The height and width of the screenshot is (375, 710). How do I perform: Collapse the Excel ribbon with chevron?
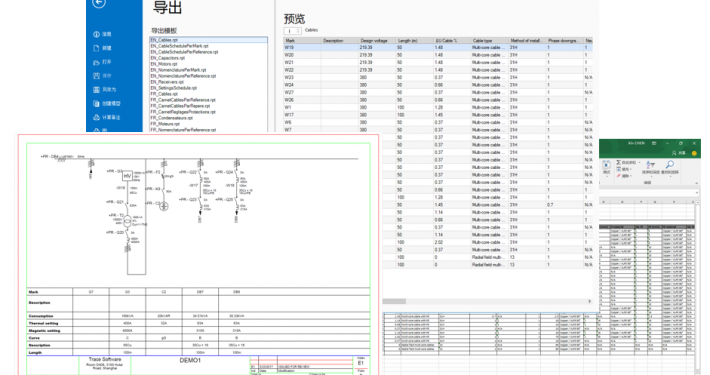click(x=697, y=183)
